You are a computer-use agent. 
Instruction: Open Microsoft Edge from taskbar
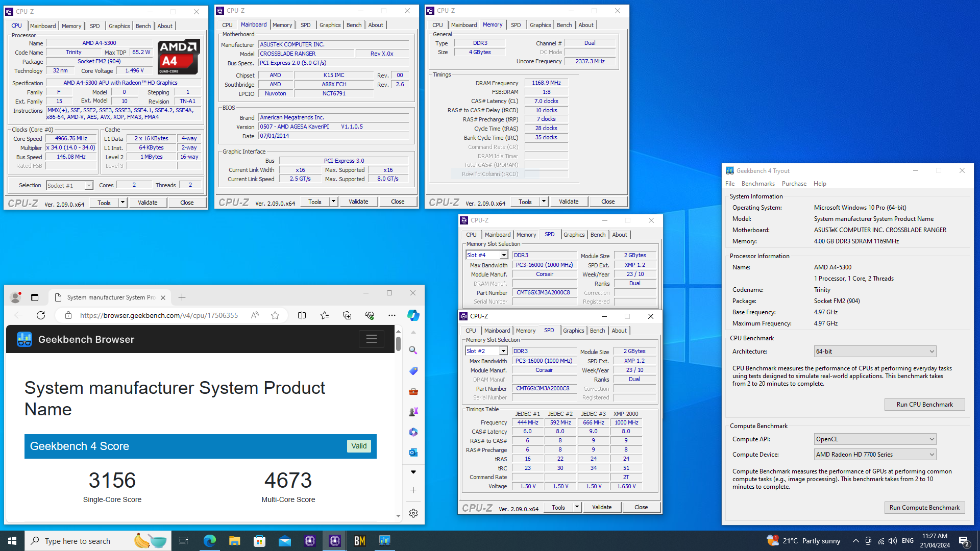coord(209,541)
